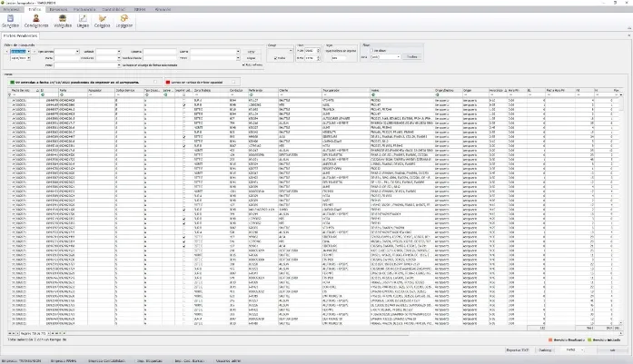The width and height of the screenshot is (633, 364).
Task: Open the first date dropdown in search filter
Action: [29, 52]
